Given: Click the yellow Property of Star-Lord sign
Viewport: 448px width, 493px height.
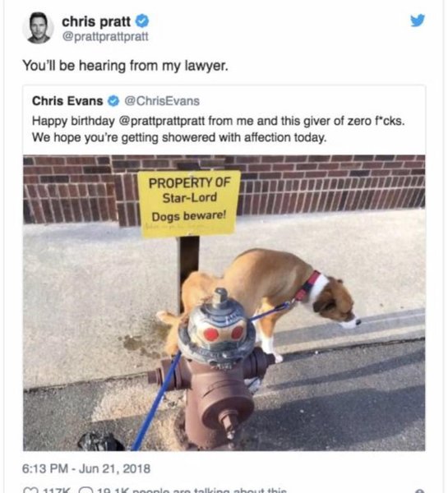Looking at the screenshot, I should coord(189,203).
